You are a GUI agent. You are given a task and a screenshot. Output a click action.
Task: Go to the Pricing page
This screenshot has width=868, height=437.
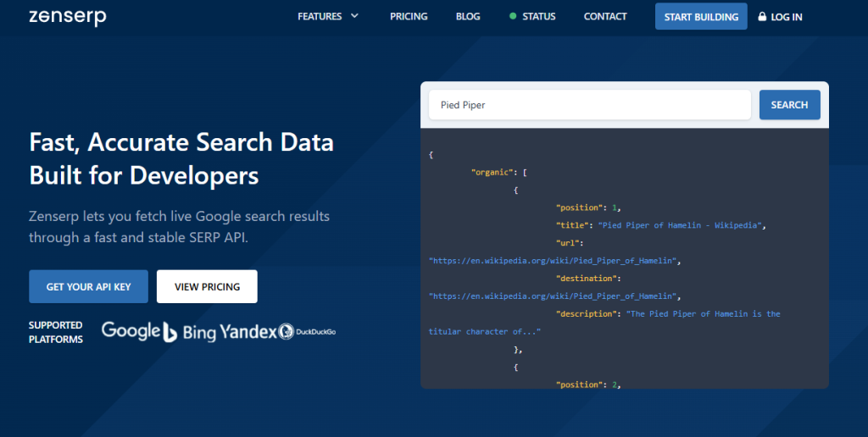pos(409,17)
